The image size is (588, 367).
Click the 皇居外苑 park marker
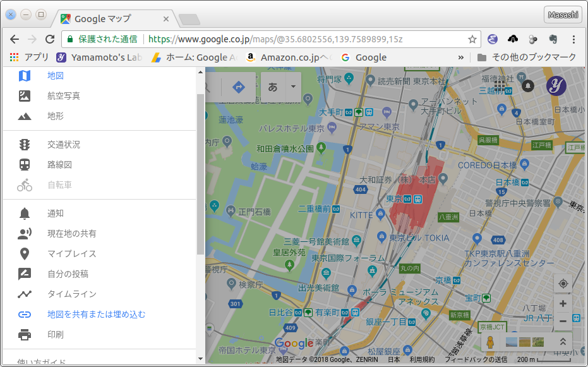[x=289, y=265]
